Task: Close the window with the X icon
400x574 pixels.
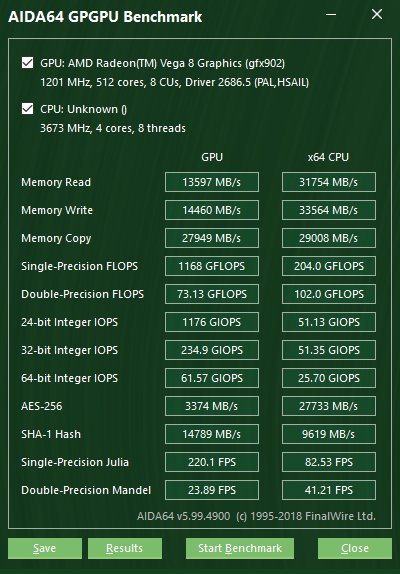Action: pyautogui.click(x=377, y=15)
